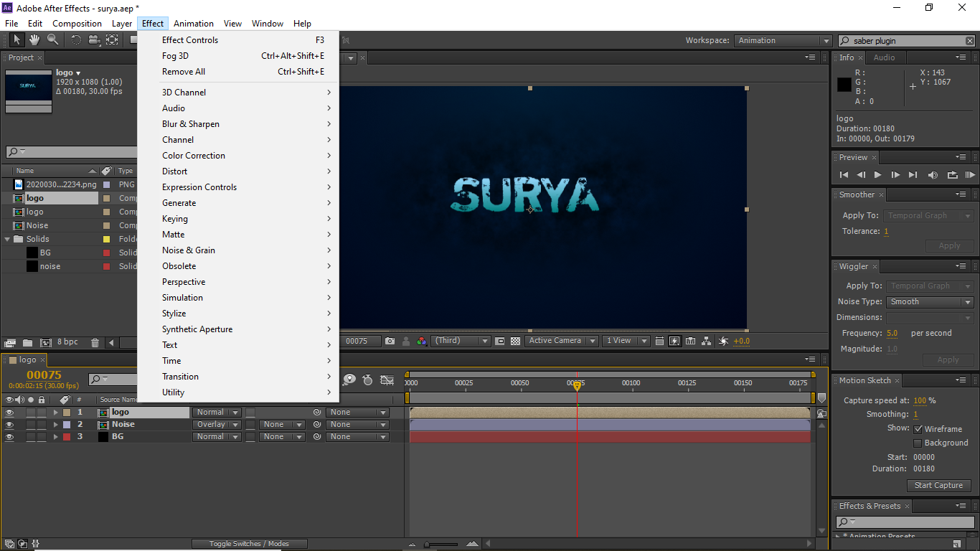This screenshot has height=551, width=980.
Task: Click the BG layer red label color
Action: tap(67, 437)
